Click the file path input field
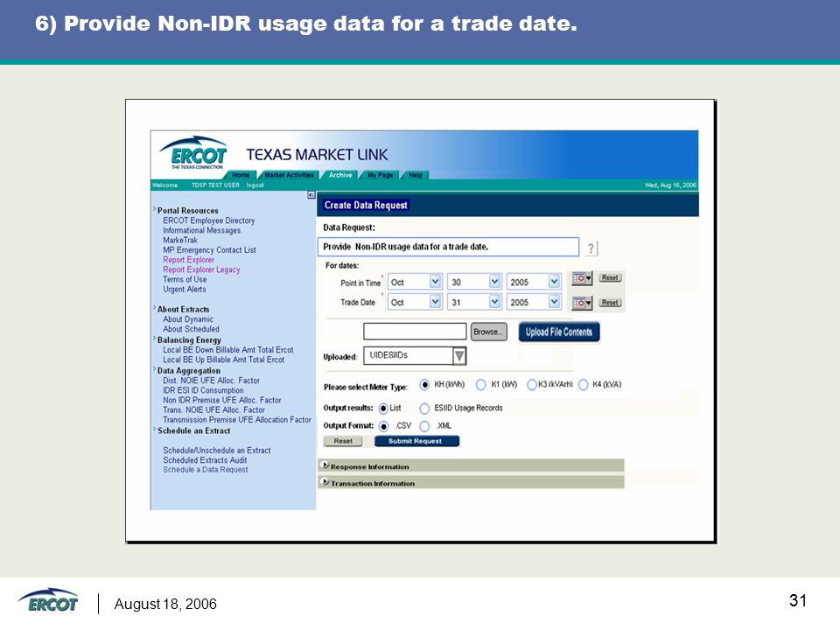The width and height of the screenshot is (840, 630). (x=415, y=332)
